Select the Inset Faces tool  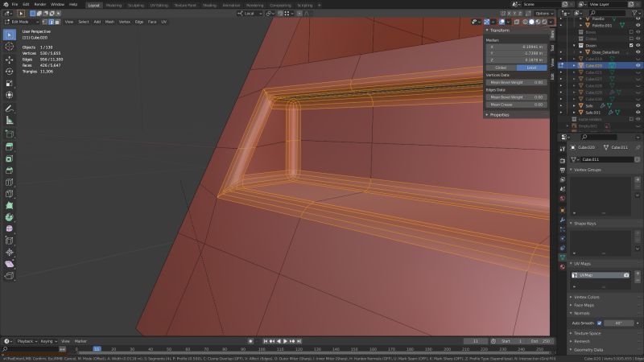[x=9, y=158]
